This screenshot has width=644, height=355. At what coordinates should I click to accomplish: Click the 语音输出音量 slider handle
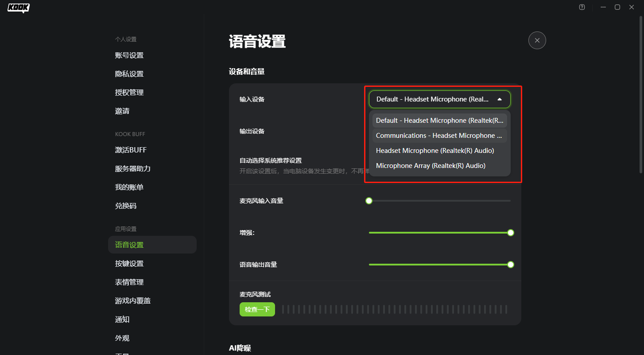pos(511,265)
